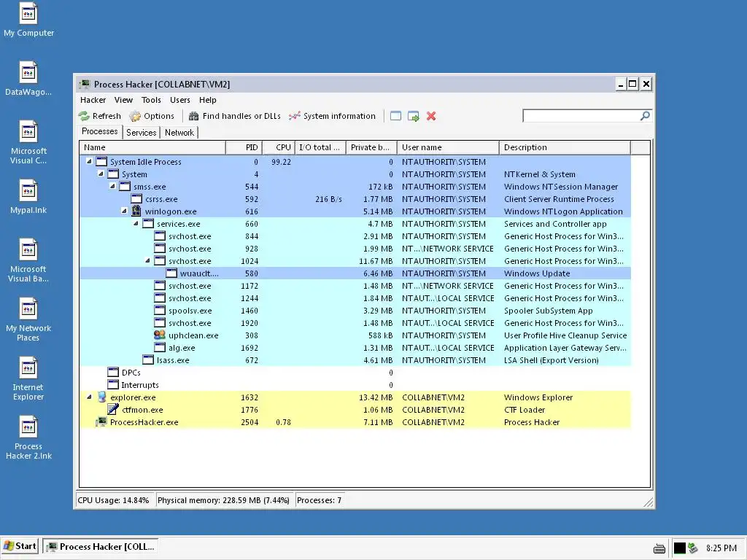
Task: Click the red X terminate icon
Action: (x=431, y=116)
